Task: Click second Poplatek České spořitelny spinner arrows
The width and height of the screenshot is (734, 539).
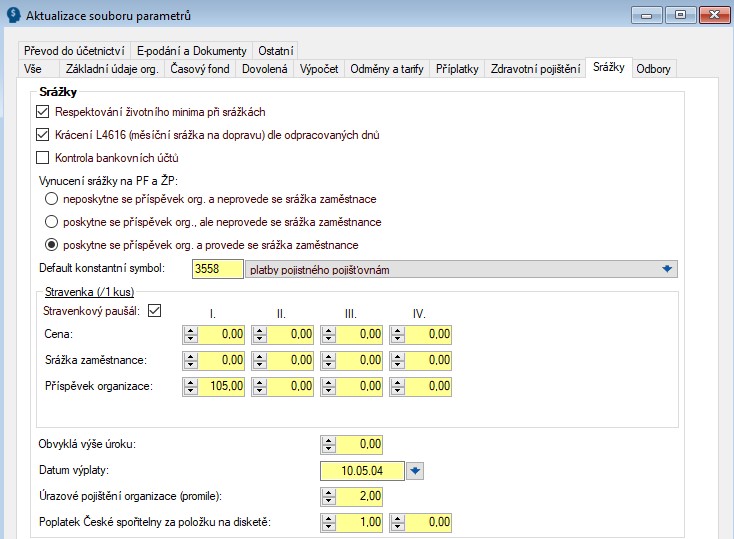Action: tap(397, 522)
